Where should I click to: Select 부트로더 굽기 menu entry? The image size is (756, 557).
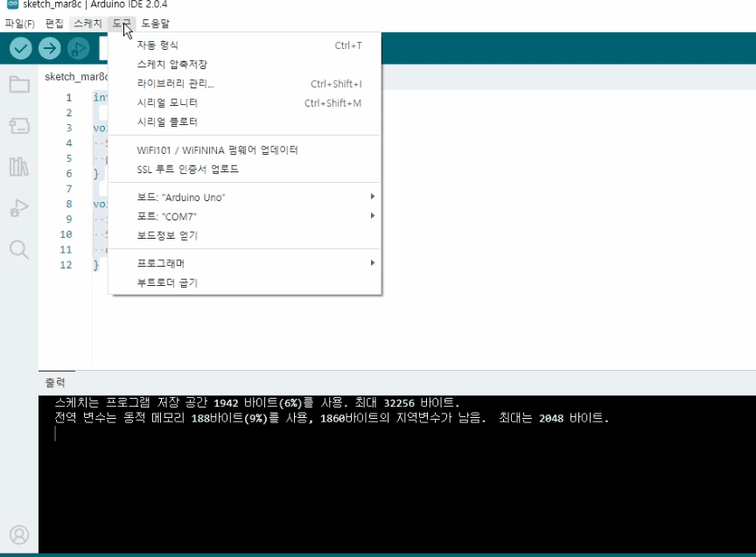[245, 282]
